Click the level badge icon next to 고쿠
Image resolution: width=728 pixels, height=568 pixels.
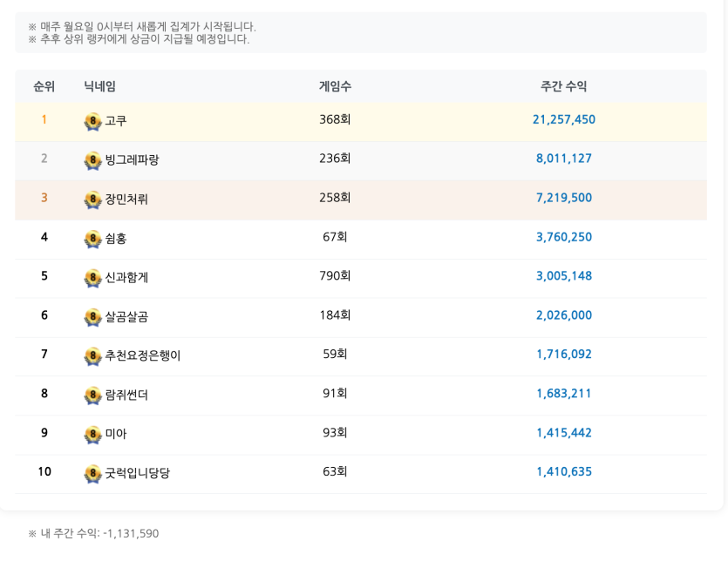[93, 122]
